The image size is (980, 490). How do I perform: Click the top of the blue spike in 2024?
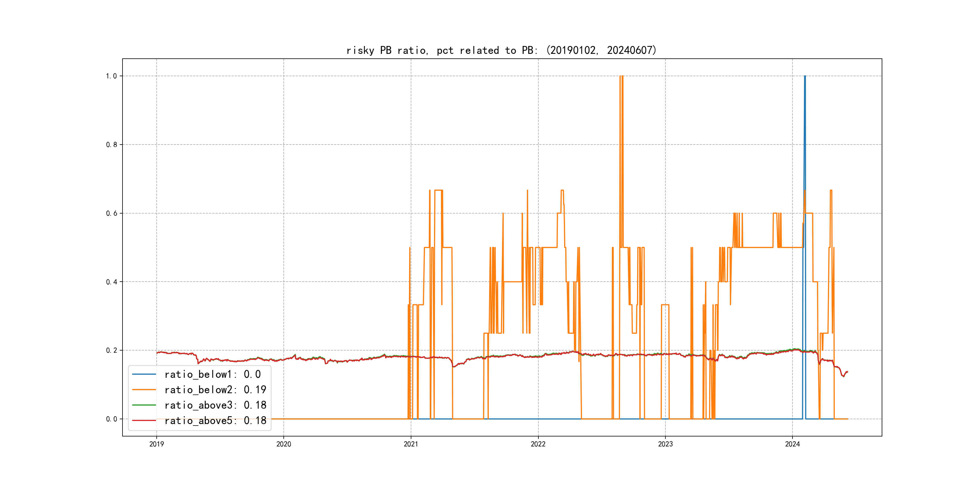(x=805, y=77)
